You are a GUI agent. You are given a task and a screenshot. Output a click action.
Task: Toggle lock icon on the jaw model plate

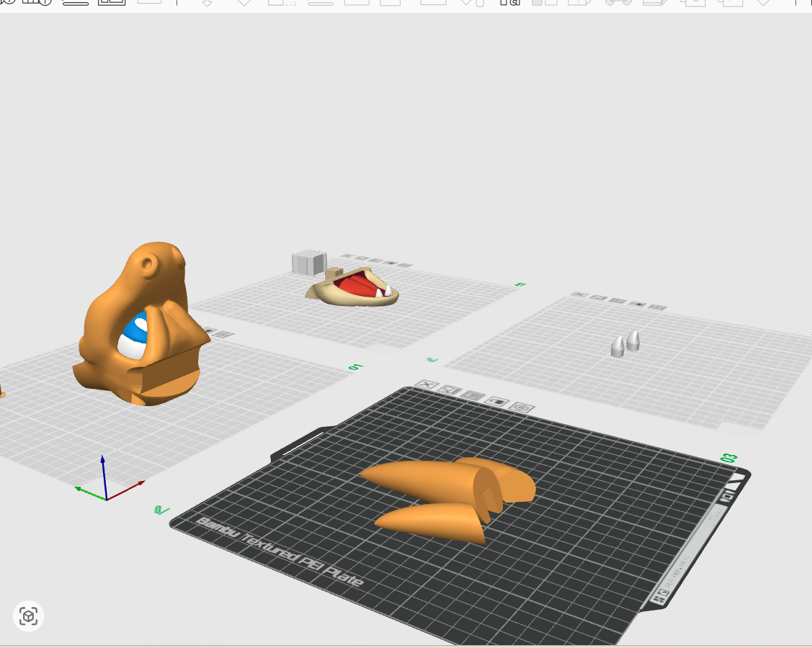[x=391, y=263]
